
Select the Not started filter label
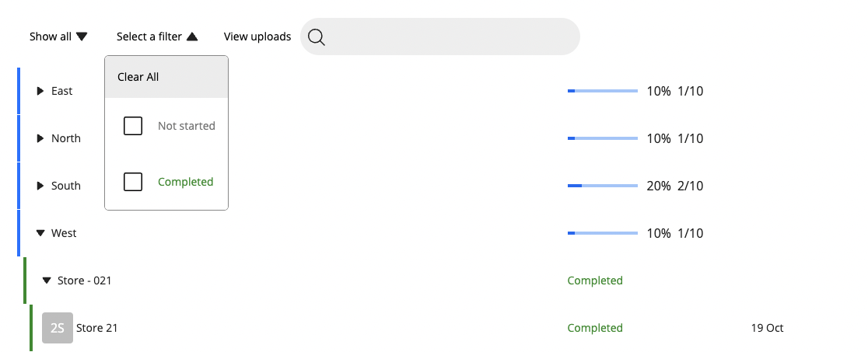[187, 126]
